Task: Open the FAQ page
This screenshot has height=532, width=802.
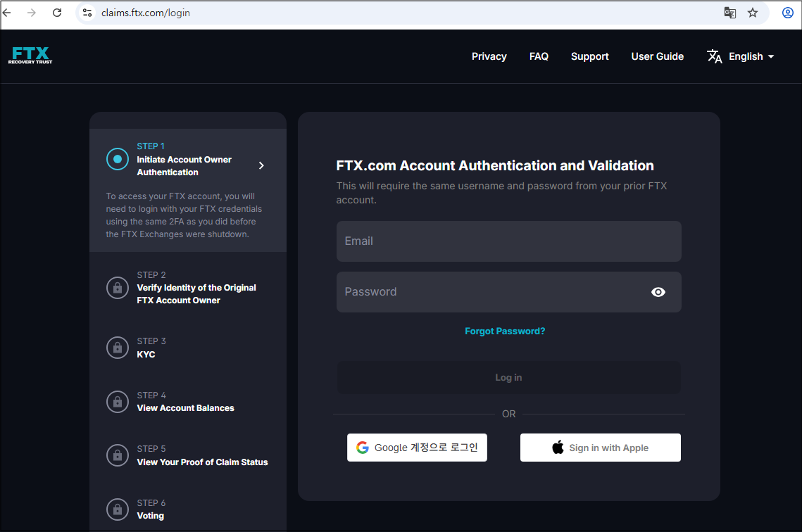Action: pyautogui.click(x=539, y=56)
